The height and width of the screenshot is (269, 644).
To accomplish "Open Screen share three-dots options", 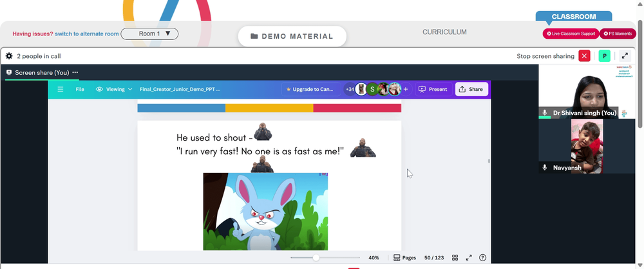I will click(75, 72).
